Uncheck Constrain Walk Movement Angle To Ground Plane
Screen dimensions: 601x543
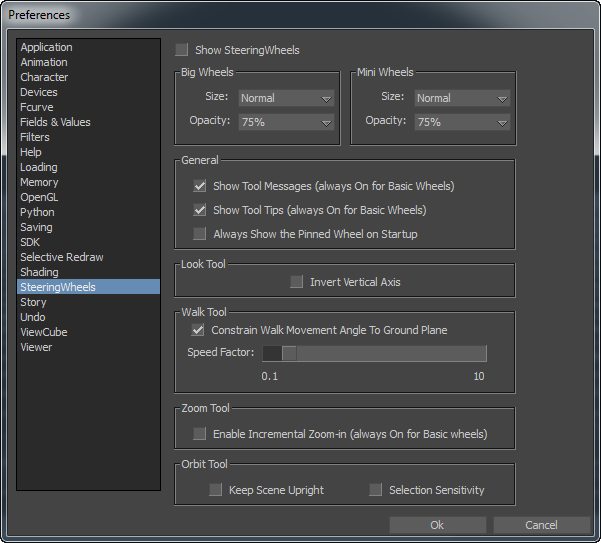coord(198,330)
